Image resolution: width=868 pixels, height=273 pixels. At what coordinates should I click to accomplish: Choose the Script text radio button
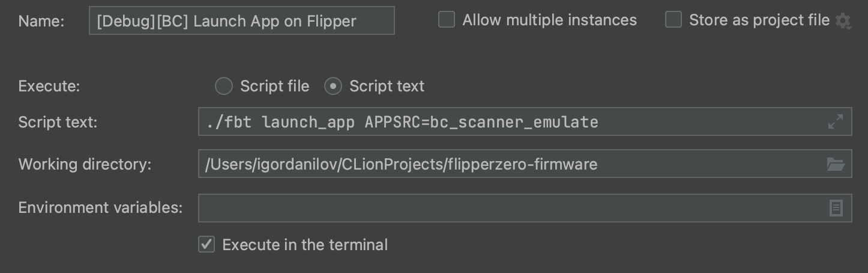coord(333,87)
